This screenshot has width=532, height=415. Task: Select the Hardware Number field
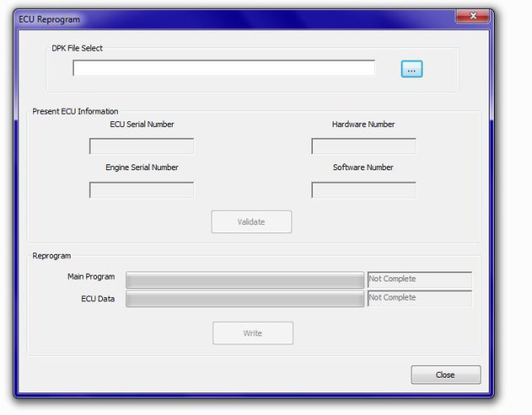coord(364,147)
